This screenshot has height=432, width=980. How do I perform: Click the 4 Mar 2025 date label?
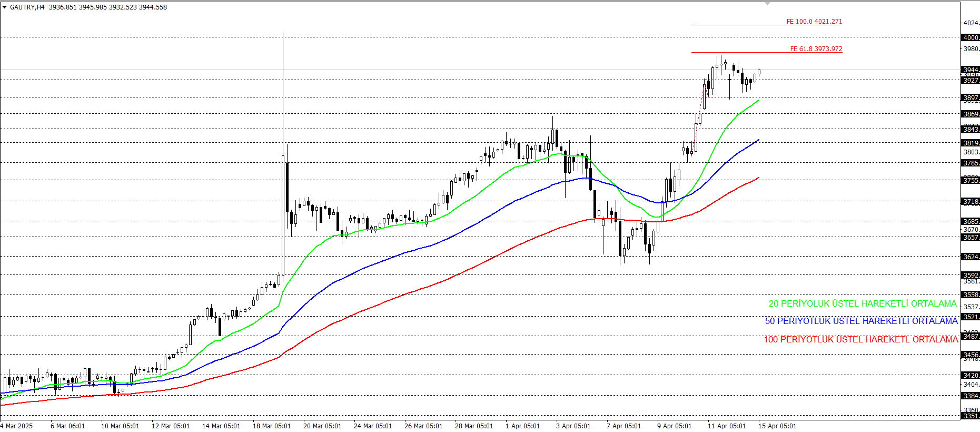coord(16,426)
